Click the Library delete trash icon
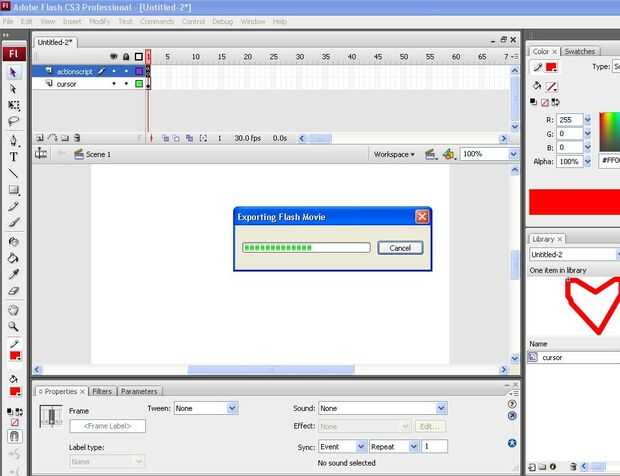Viewport: 620px width, 476px height. 573,467
